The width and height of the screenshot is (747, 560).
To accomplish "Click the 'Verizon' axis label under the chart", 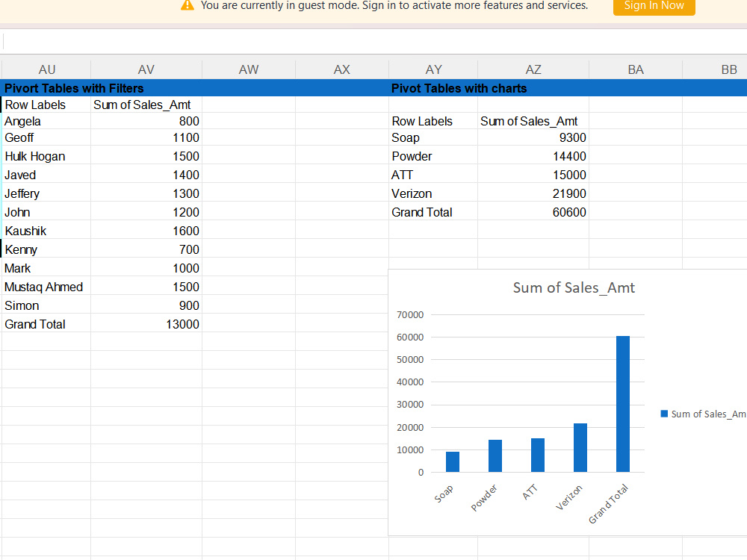I will [x=569, y=497].
